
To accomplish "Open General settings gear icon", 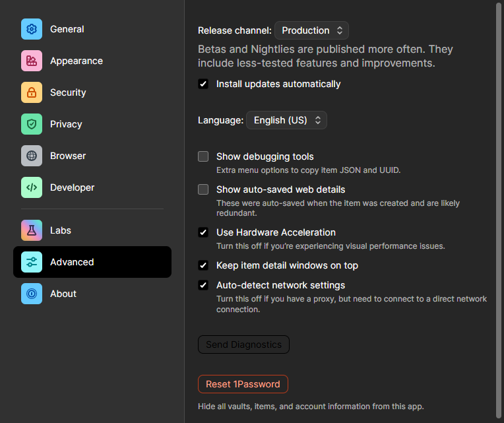I will 32,29.
